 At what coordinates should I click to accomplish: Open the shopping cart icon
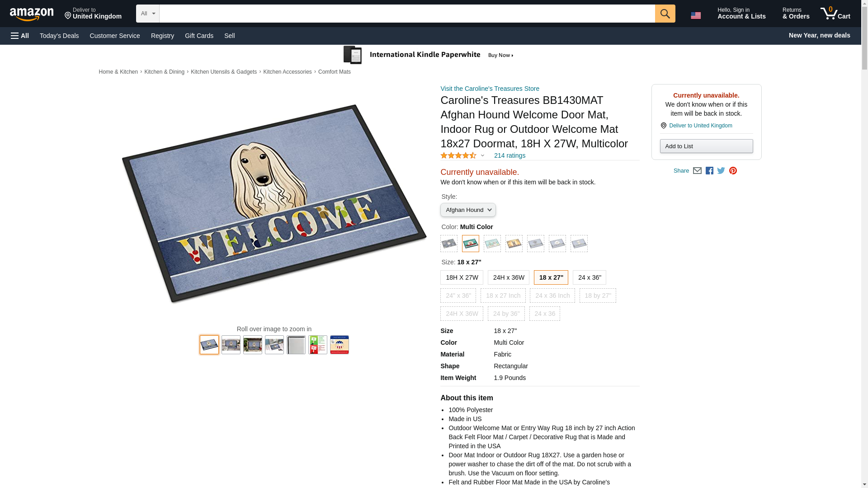tap(835, 13)
